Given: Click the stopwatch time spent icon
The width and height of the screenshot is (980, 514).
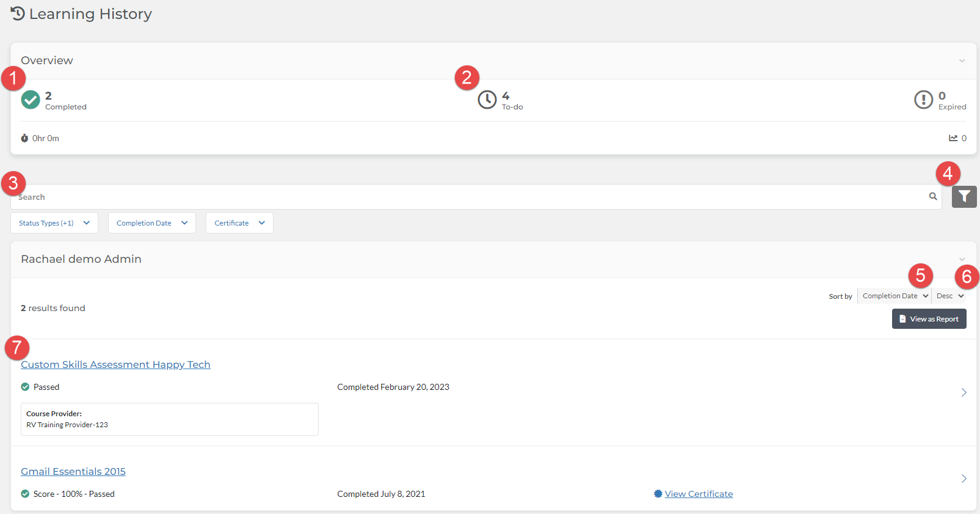Looking at the screenshot, I should [24, 139].
